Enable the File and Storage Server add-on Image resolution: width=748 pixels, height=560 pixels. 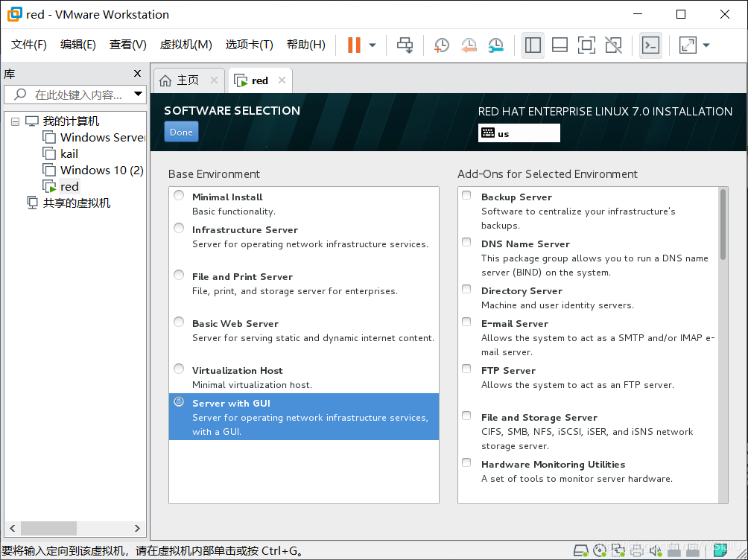(466, 416)
